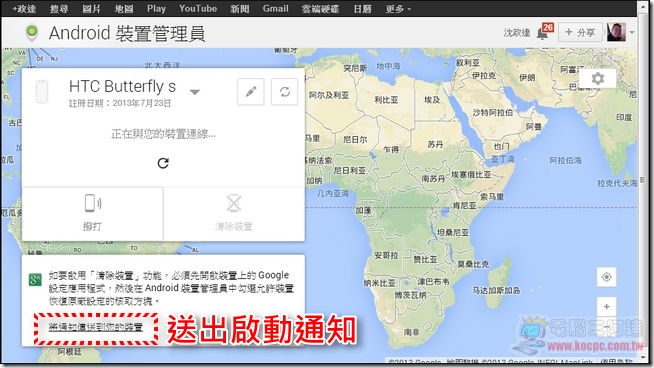Click the 尼日尔 label on the map
This screenshot has height=368, width=654.
[355, 139]
